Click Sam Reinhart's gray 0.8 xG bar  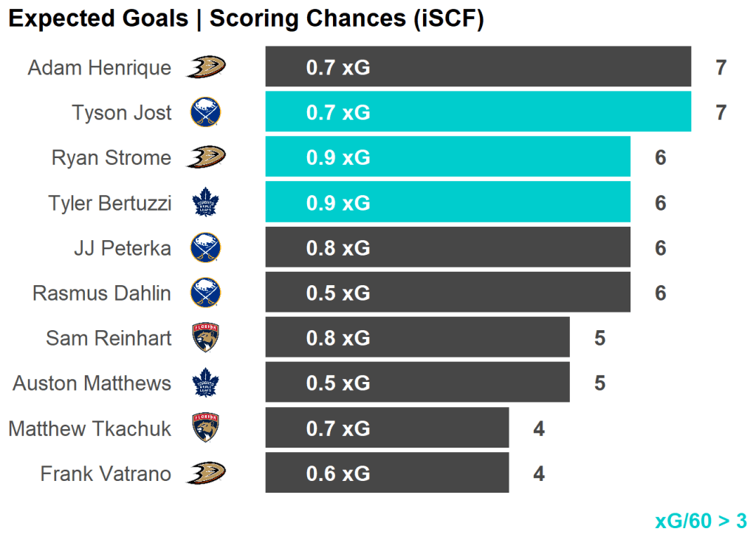point(417,338)
